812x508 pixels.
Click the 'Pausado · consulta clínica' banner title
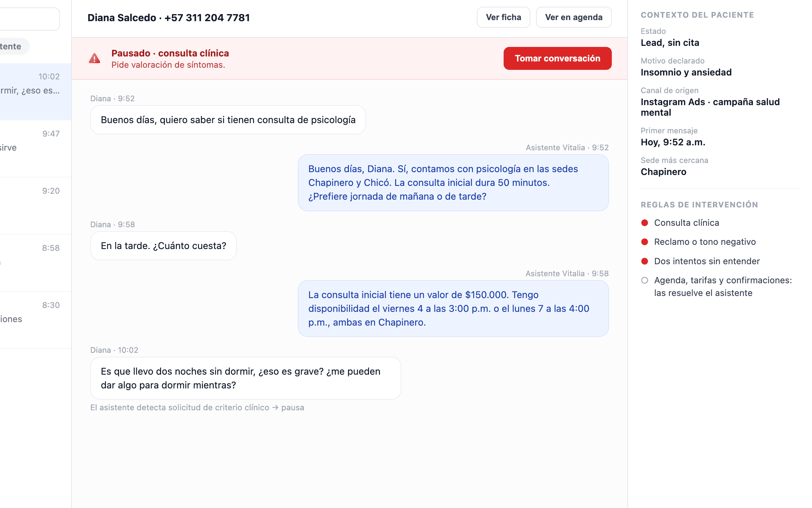tap(170, 53)
